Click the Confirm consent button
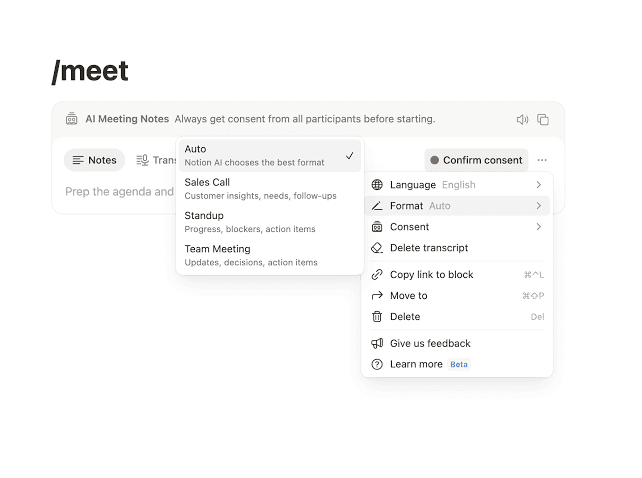The height and width of the screenshot is (478, 642). coord(476,160)
